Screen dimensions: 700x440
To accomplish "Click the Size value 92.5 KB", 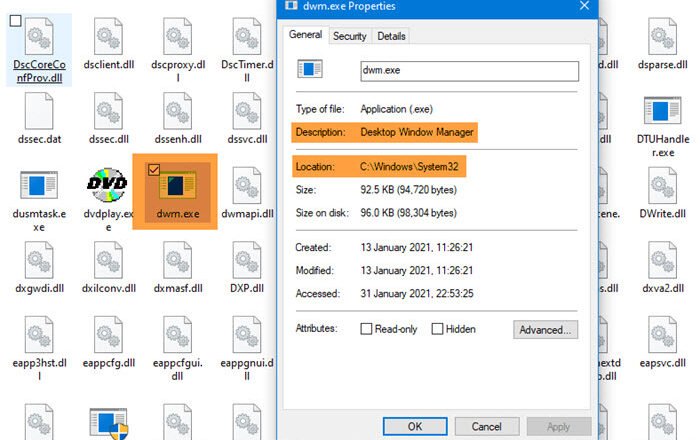I will click(x=408, y=190).
